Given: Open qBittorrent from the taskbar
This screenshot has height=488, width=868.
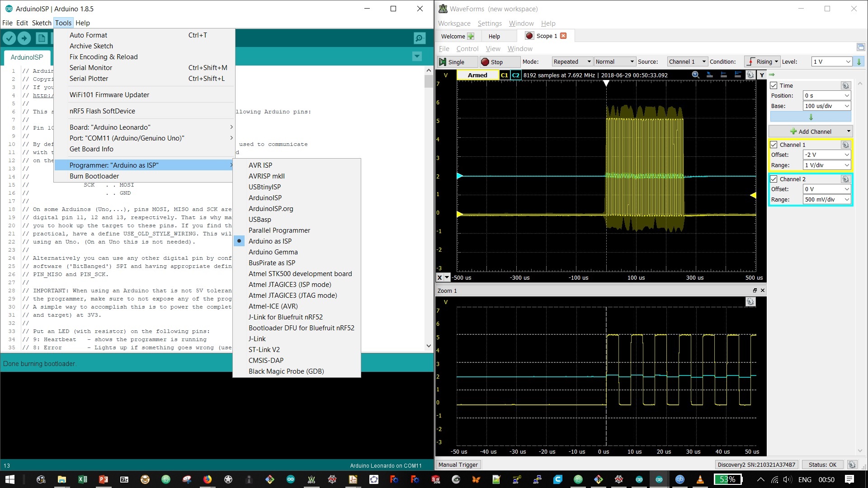Looking at the screenshot, I should click(x=679, y=479).
